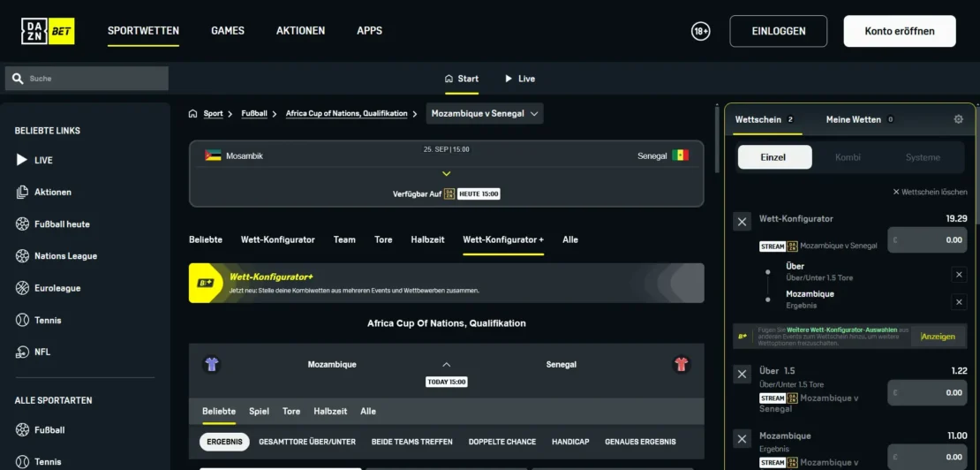Click the Sport breadcrumb link
Viewport: 980px width, 470px height.
213,114
